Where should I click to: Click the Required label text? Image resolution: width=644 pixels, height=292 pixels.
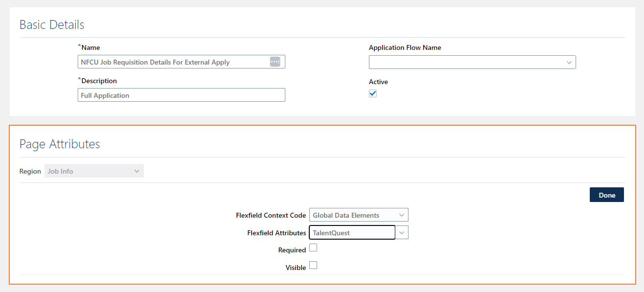point(292,249)
